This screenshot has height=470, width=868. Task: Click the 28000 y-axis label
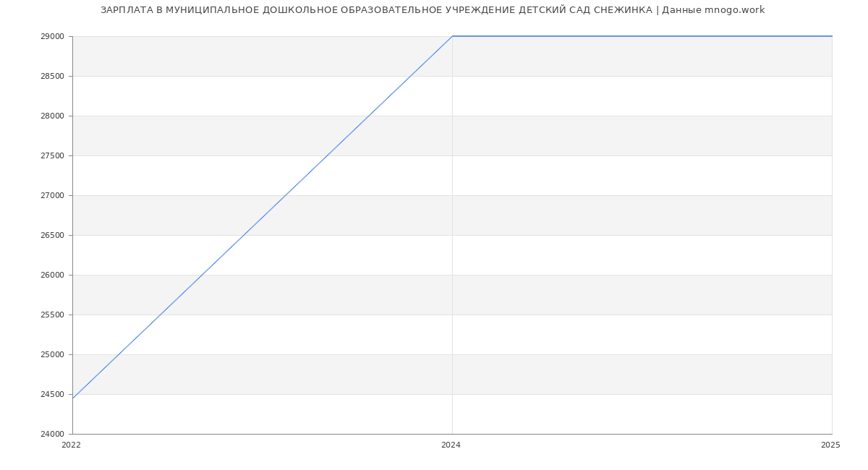(x=52, y=116)
